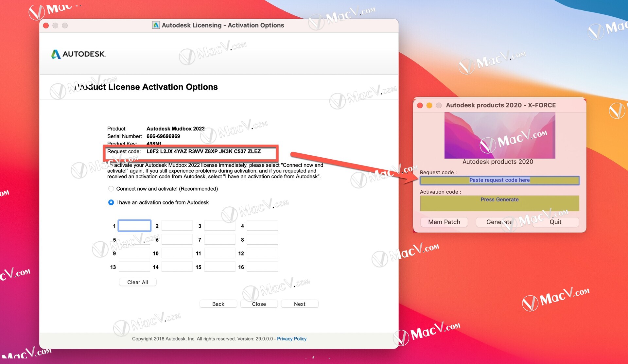
Task: Click the Mem Patch button
Action: click(x=444, y=222)
